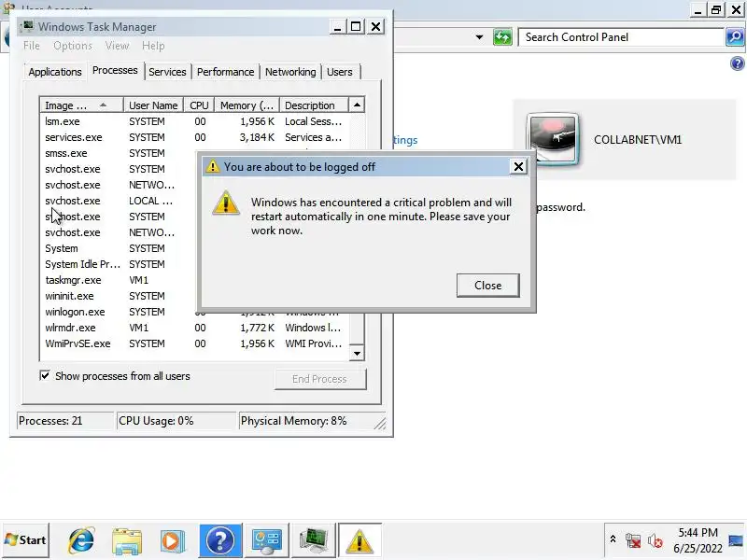Uncheck Show processes from all users
Screen dimensions: 747x560
pos(45,376)
